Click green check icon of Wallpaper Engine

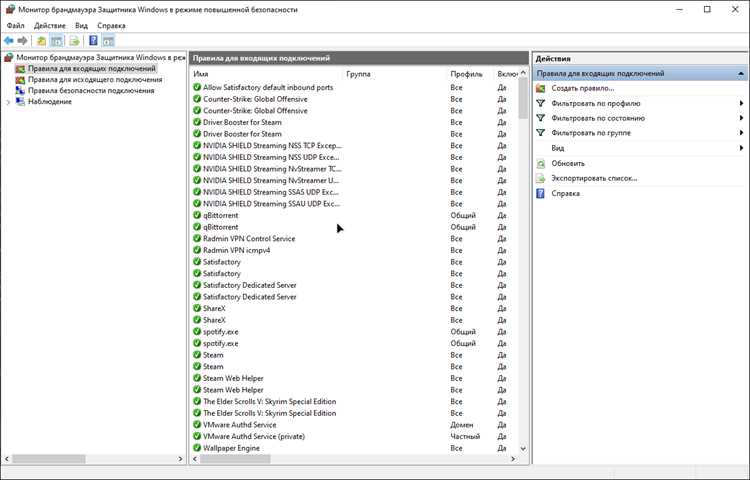tap(197, 448)
